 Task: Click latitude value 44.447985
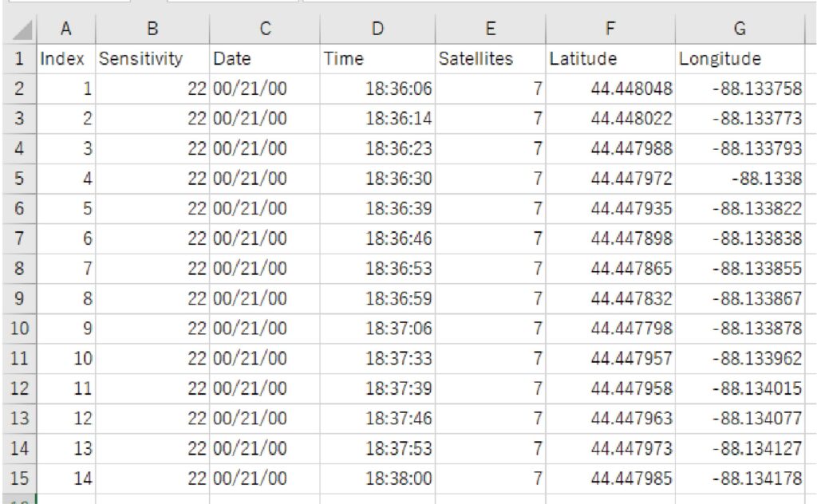click(x=610, y=478)
